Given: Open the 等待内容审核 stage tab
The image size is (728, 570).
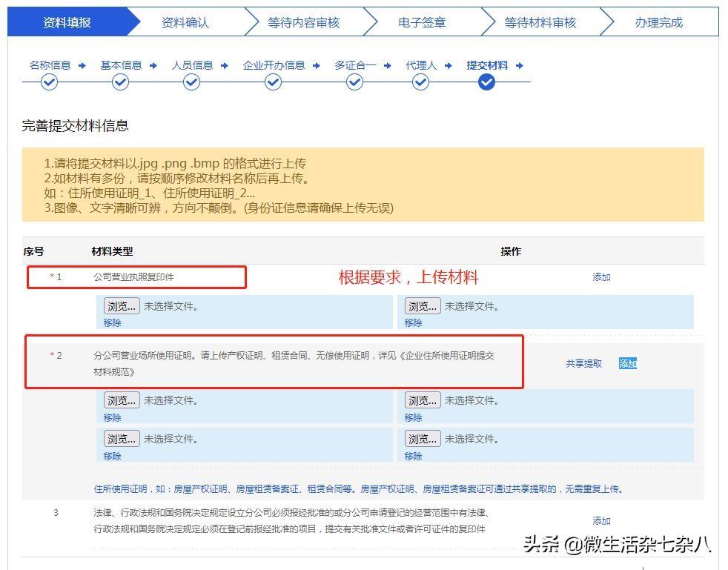Looking at the screenshot, I should [x=304, y=23].
